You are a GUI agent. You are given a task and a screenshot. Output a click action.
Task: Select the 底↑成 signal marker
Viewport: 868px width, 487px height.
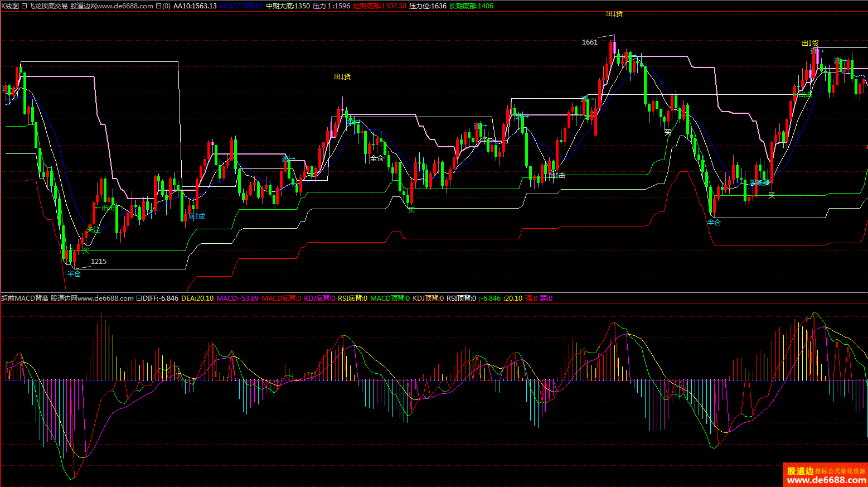[197, 216]
